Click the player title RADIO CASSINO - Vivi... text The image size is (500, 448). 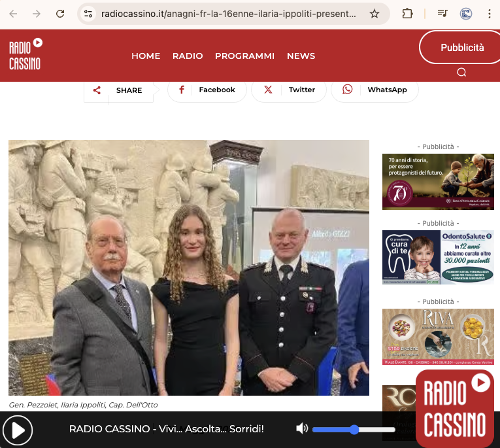point(167,429)
